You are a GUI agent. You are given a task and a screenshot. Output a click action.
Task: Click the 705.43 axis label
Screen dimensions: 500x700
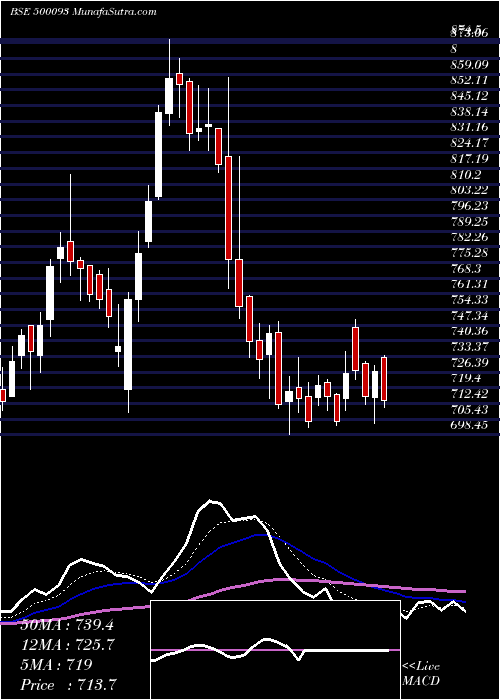pos(469,409)
